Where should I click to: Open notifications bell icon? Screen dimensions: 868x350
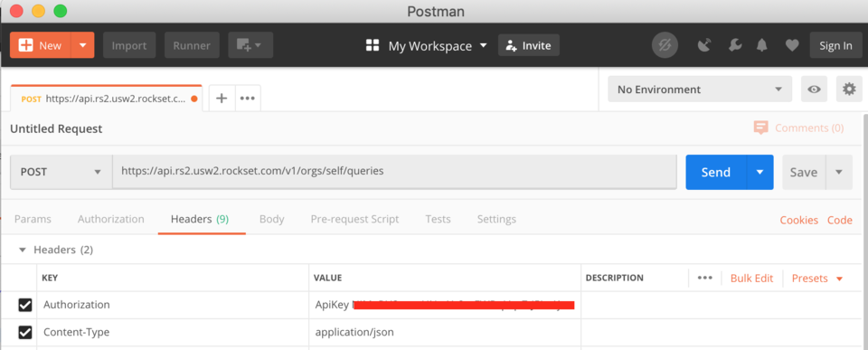coord(762,45)
